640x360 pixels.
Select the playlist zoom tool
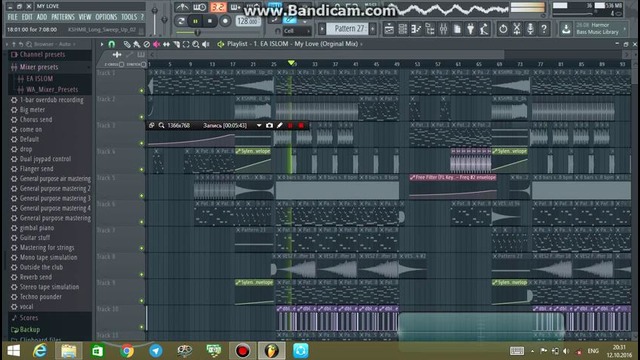click(196, 44)
